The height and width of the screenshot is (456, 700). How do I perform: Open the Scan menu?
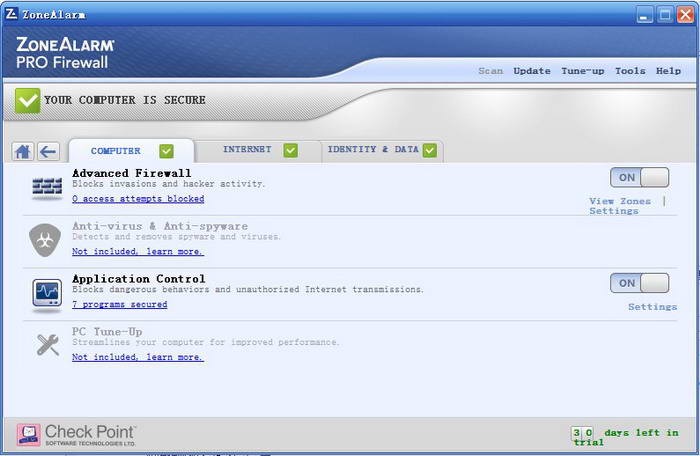(490, 71)
